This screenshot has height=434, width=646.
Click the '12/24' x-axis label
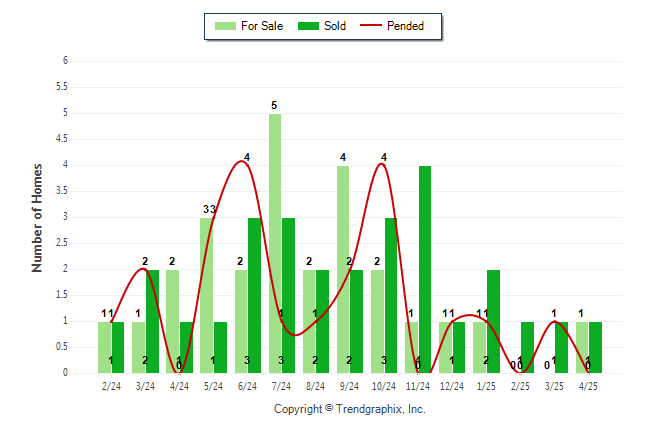(x=452, y=386)
